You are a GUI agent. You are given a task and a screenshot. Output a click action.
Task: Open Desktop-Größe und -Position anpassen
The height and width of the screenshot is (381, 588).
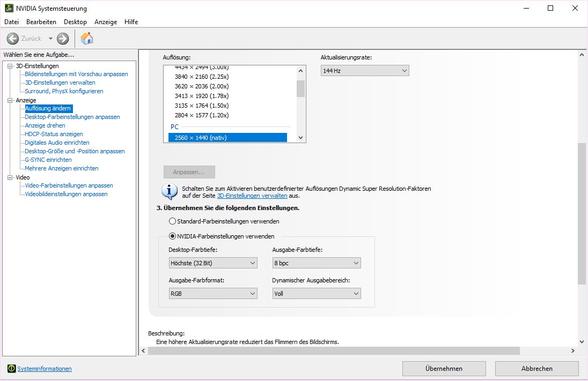[x=75, y=151]
